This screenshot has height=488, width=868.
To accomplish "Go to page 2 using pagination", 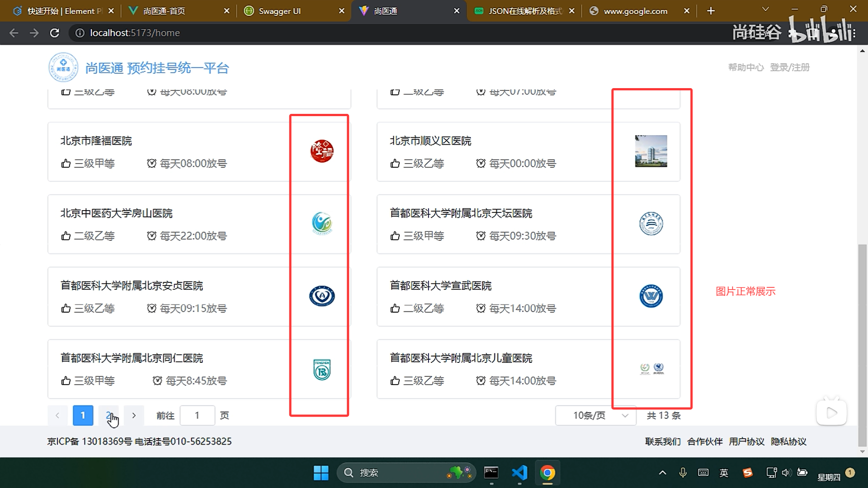I will click(108, 415).
